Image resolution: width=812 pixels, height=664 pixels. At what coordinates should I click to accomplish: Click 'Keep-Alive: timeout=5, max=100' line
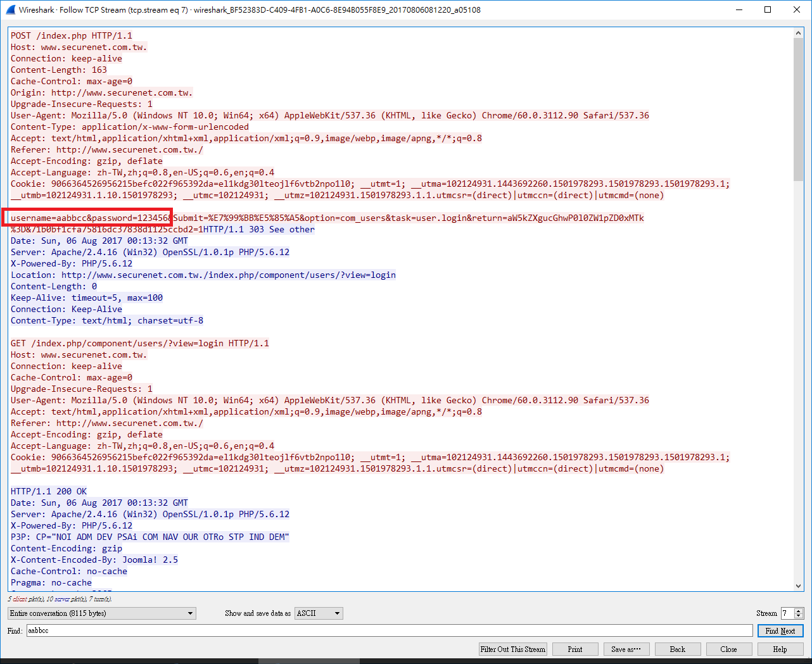(x=87, y=298)
